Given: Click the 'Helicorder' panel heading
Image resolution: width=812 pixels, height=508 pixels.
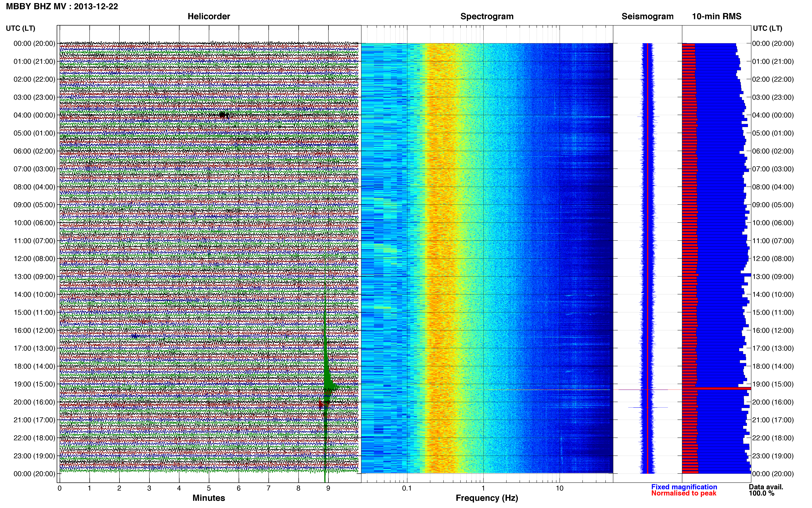Looking at the screenshot, I should click(209, 16).
